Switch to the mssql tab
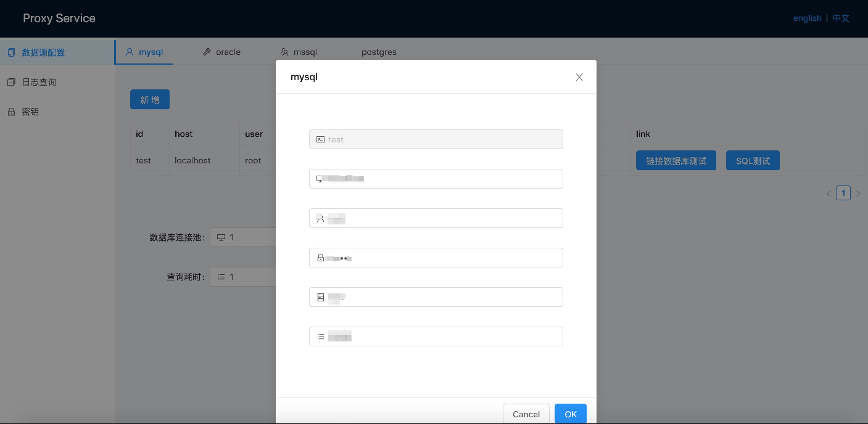The image size is (868, 424). point(299,52)
